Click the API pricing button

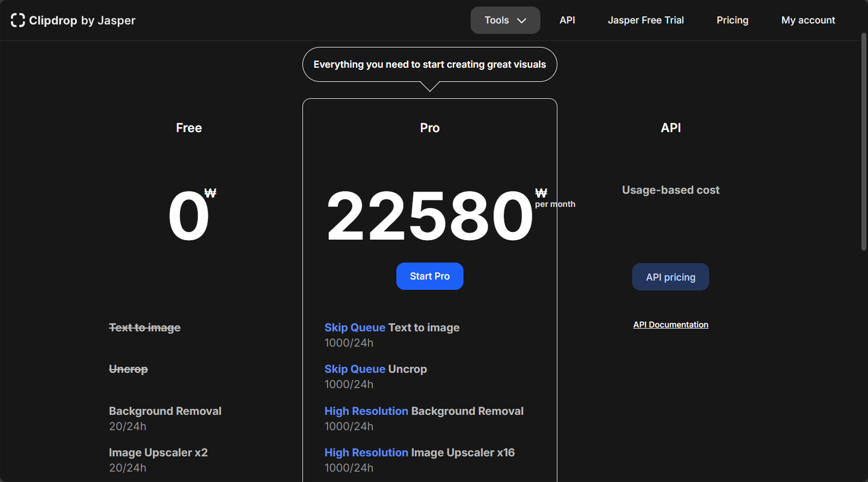(670, 277)
